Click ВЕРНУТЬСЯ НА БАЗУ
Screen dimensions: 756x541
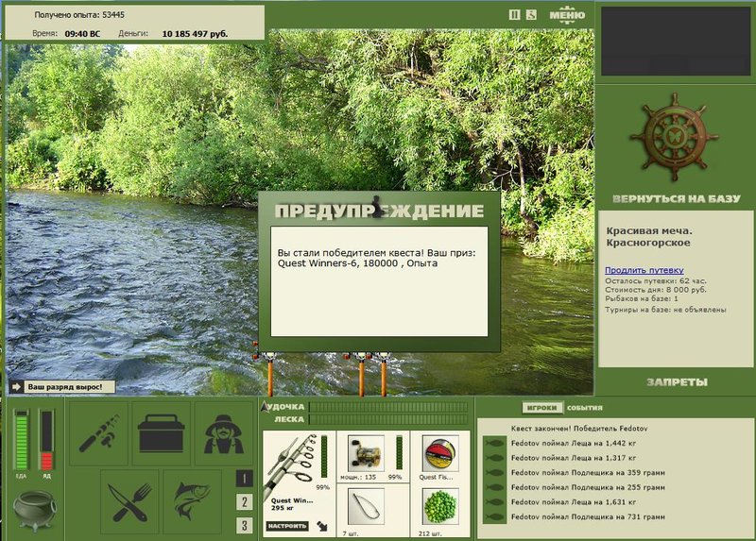pos(676,198)
